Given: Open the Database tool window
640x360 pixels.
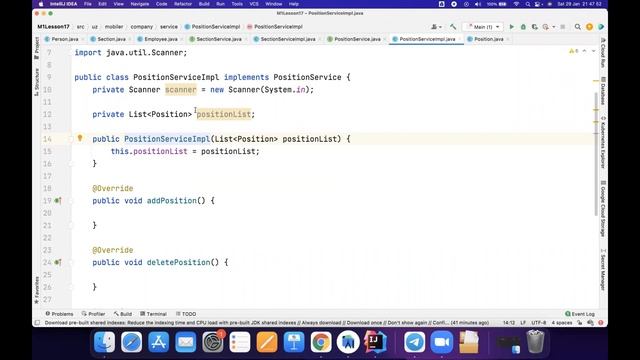Looking at the screenshot, I should tap(603, 91).
